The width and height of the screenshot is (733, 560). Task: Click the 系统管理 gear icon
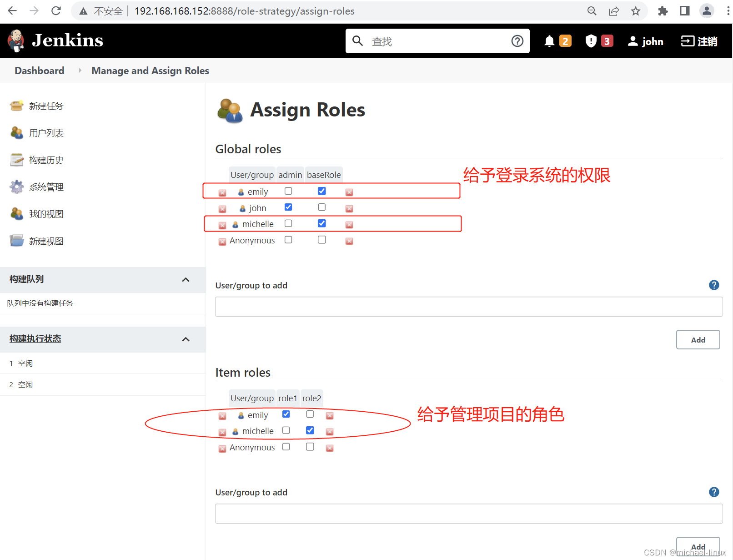click(x=17, y=187)
